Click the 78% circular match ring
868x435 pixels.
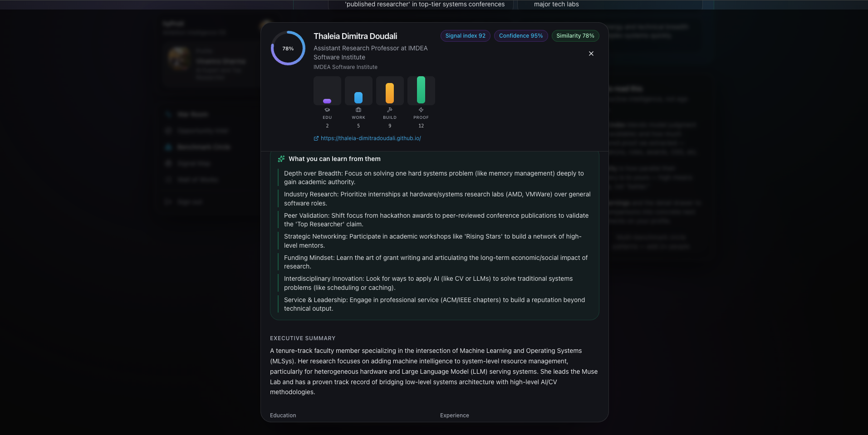click(x=288, y=48)
